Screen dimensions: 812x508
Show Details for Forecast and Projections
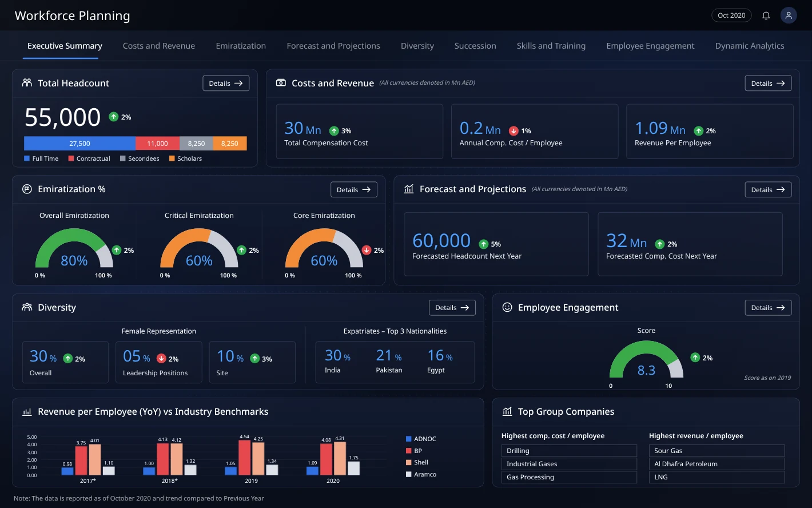768,189
